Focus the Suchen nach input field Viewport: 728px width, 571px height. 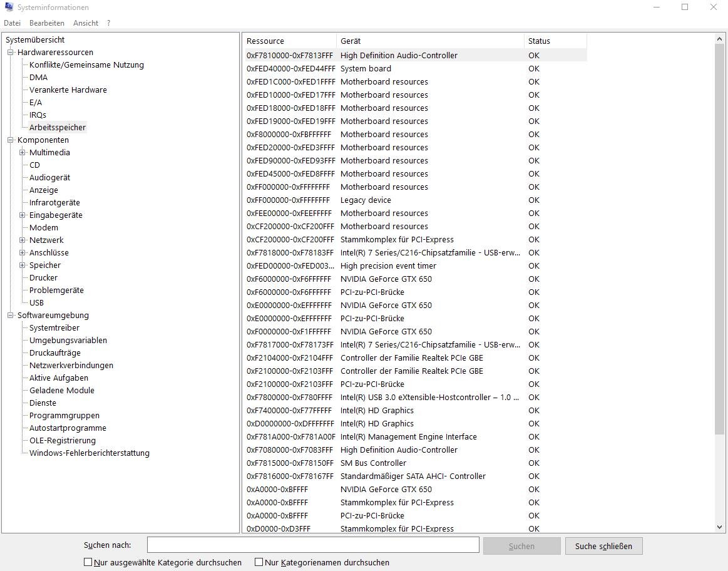313,545
